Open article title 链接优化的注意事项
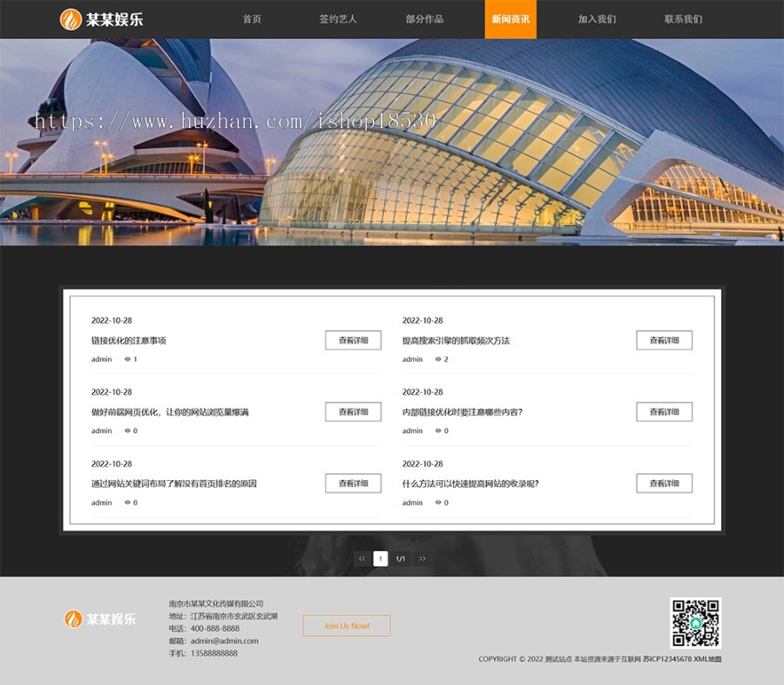The image size is (784, 685). (x=129, y=341)
